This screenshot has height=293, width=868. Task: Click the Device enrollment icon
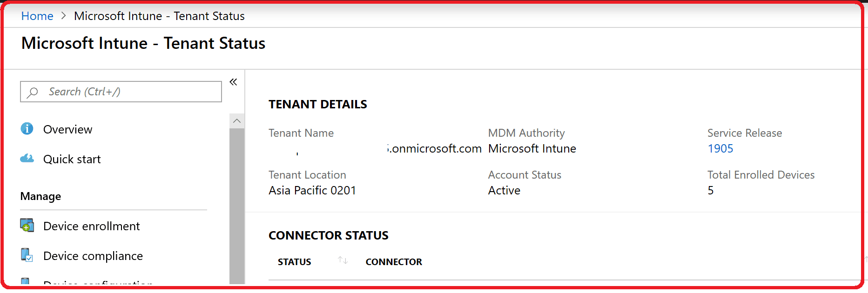point(27,226)
